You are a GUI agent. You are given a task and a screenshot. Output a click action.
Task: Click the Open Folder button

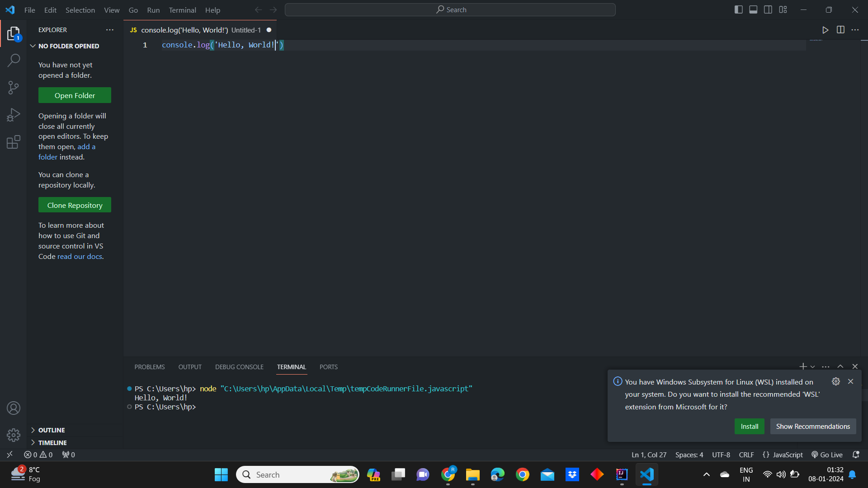[74, 95]
